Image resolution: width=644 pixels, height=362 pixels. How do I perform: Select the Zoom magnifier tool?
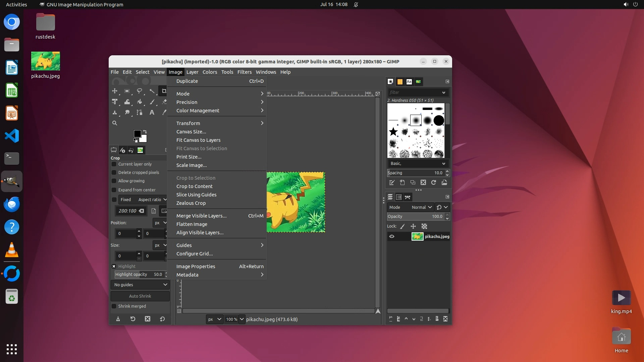coord(115,123)
